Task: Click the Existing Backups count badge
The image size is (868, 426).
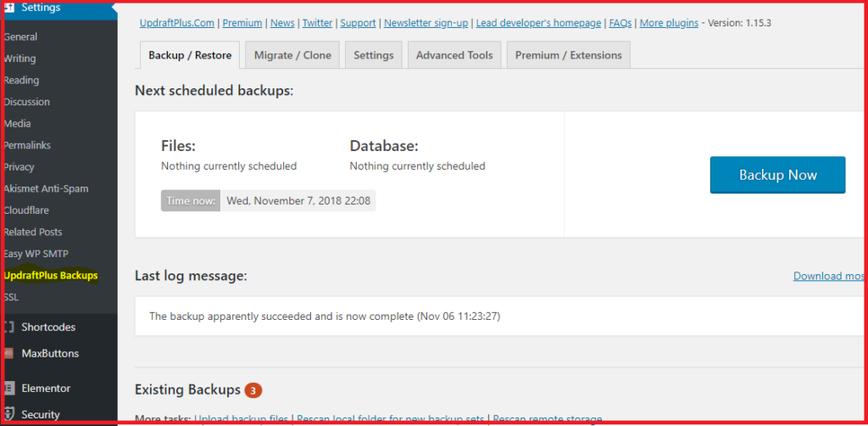Action: point(253,390)
